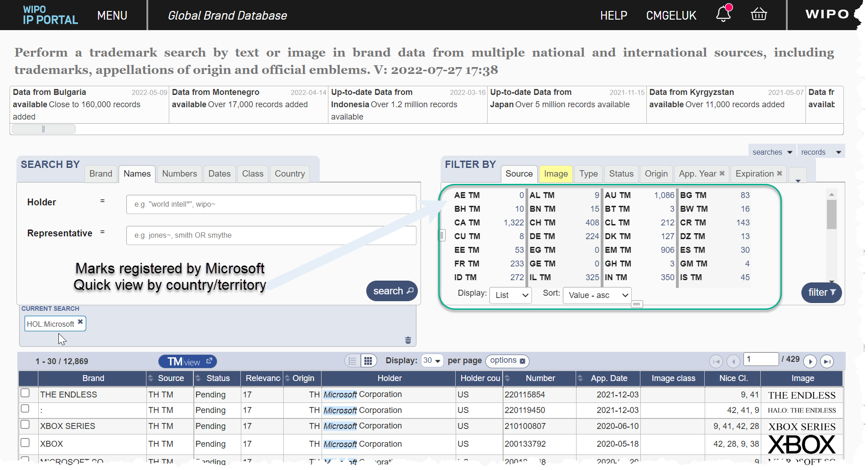Image resolution: width=868 pixels, height=470 pixels.
Task: Open the notifications bell
Action: 723,14
